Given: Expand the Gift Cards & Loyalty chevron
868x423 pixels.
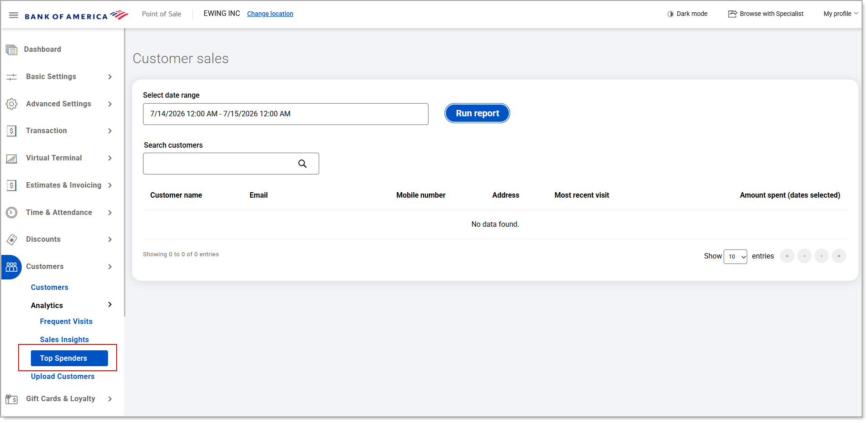Looking at the screenshot, I should pyautogui.click(x=110, y=399).
